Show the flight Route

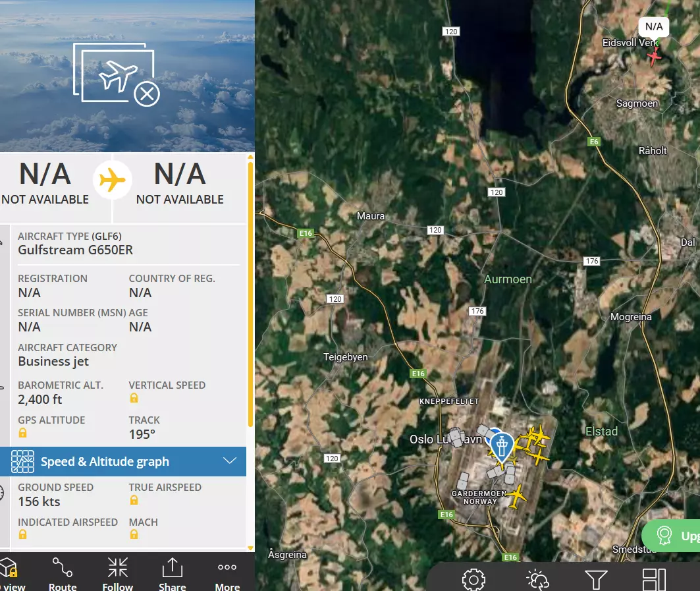tap(63, 574)
